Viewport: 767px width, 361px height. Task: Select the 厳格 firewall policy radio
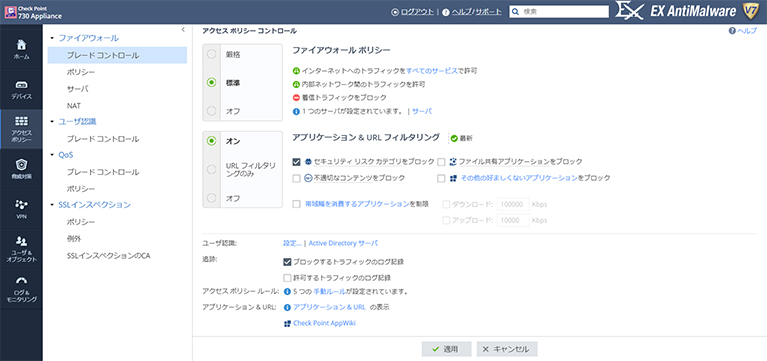(211, 54)
